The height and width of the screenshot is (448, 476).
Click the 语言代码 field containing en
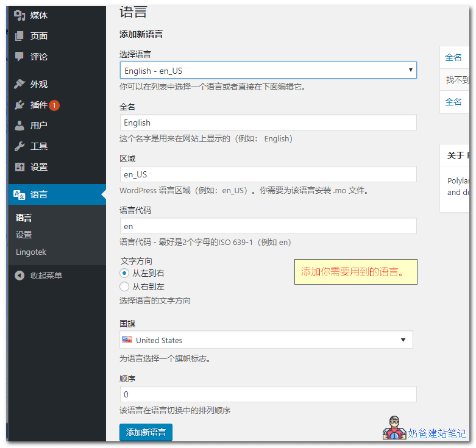268,226
